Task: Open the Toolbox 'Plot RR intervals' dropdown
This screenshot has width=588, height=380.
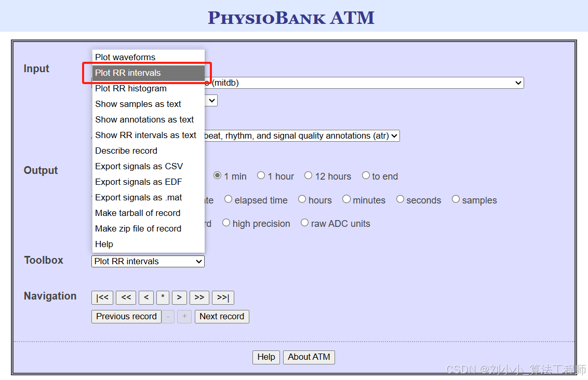Action: 148,261
